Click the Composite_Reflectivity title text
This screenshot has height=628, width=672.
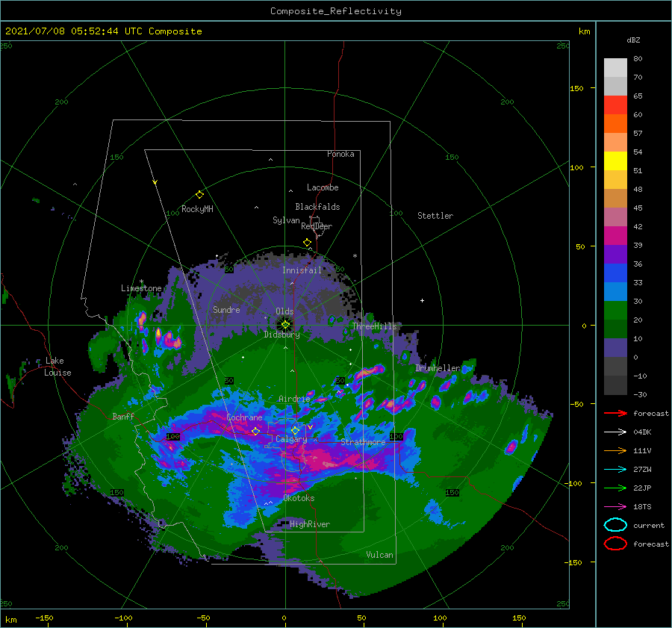336,11
